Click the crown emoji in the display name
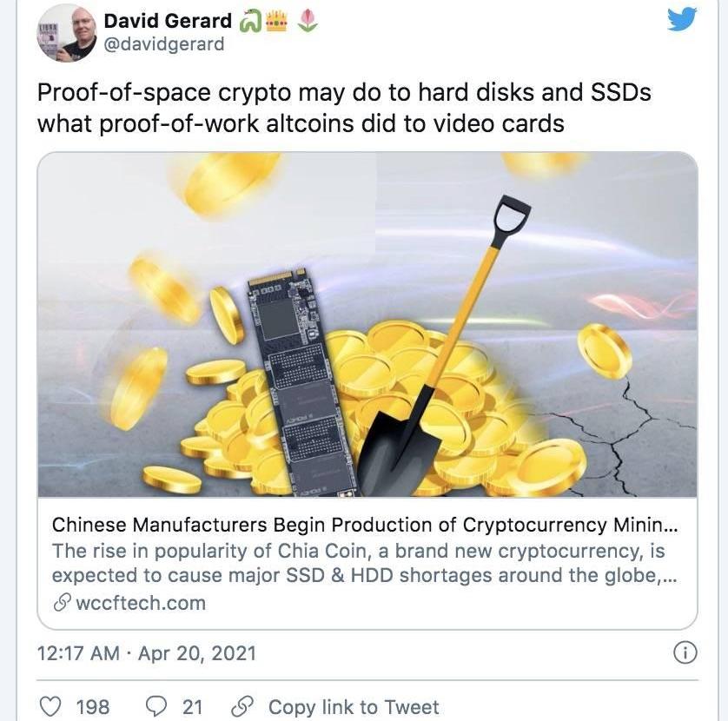Screen dimensions: 728x721 tap(277, 21)
